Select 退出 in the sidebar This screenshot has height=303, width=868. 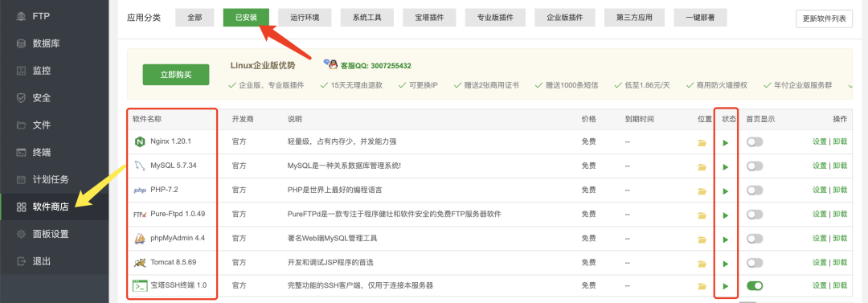coord(55,261)
